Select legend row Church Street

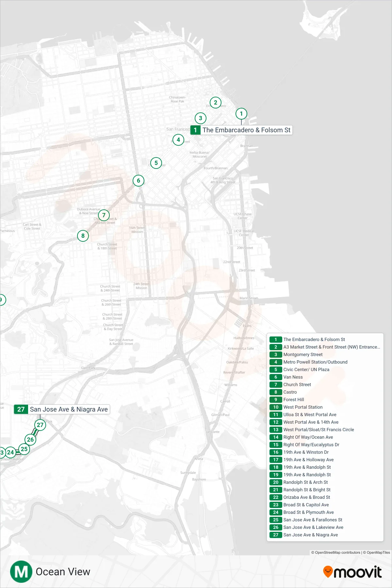[325, 384]
